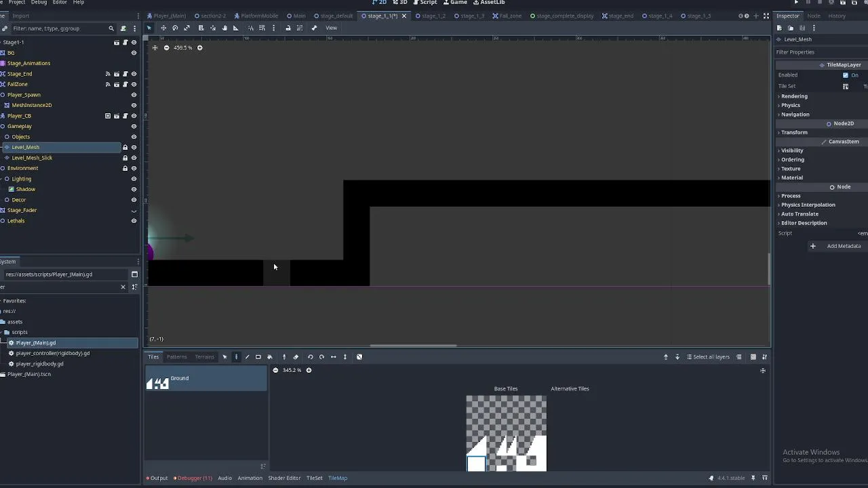The width and height of the screenshot is (868, 488).
Task: Expand the Navigation section in Inspector
Action: pos(795,115)
